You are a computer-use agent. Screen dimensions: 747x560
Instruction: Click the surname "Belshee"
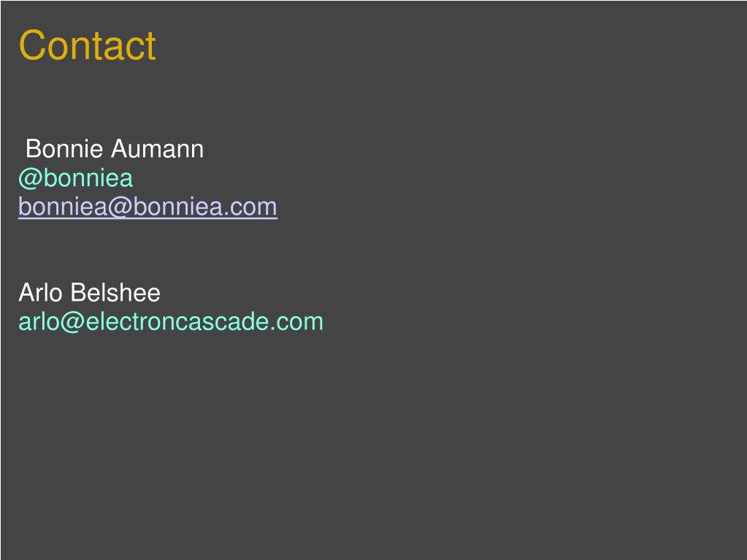click(x=115, y=294)
